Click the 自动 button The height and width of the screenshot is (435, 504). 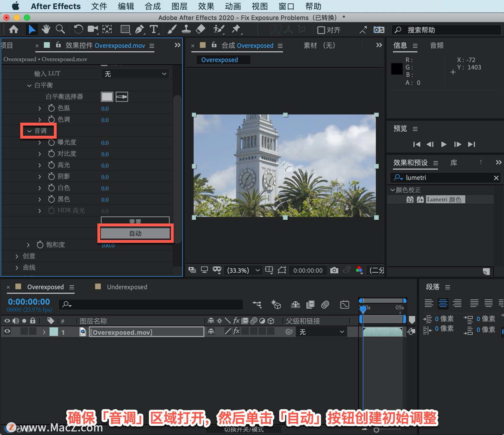pyautogui.click(x=135, y=233)
